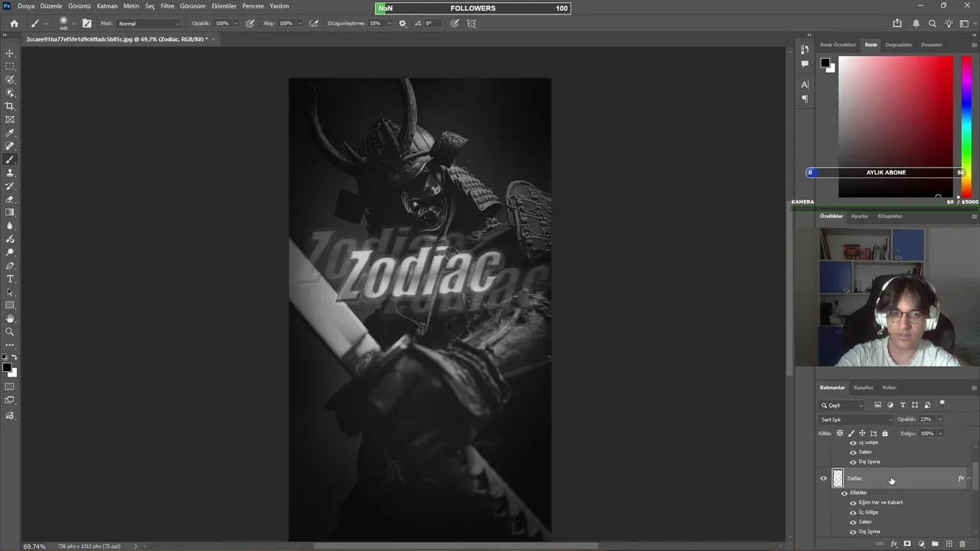
Task: Select the Pen tool
Action: 10,266
